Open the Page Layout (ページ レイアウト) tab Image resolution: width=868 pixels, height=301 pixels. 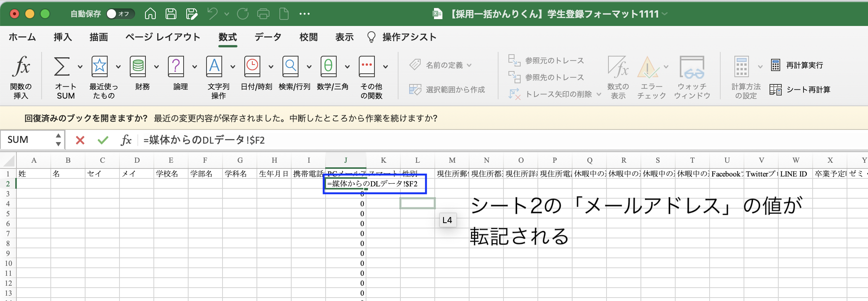click(x=163, y=37)
